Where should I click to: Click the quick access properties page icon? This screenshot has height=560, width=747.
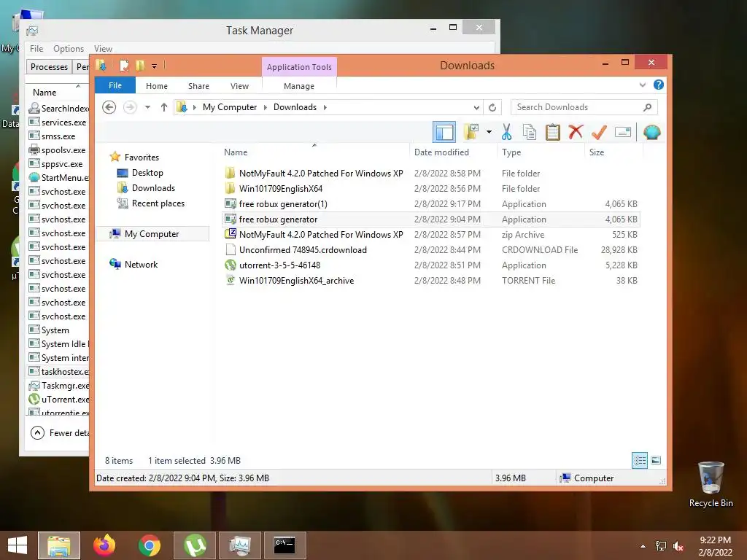point(124,66)
